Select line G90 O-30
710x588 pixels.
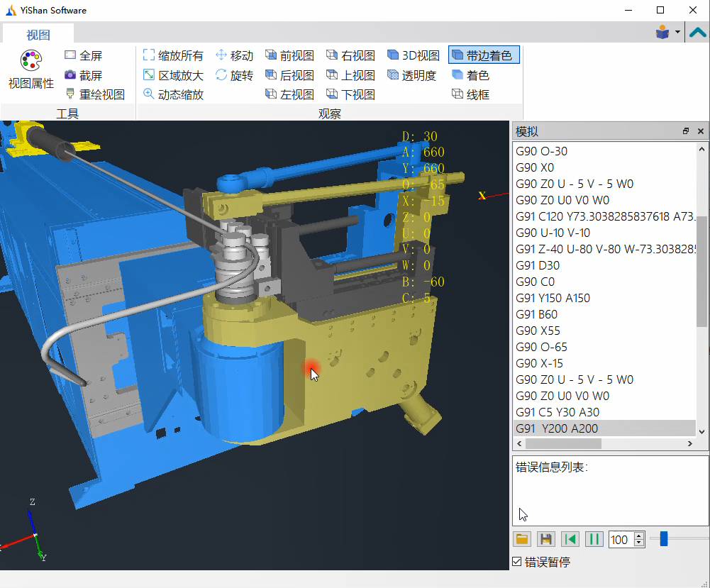tap(604, 151)
